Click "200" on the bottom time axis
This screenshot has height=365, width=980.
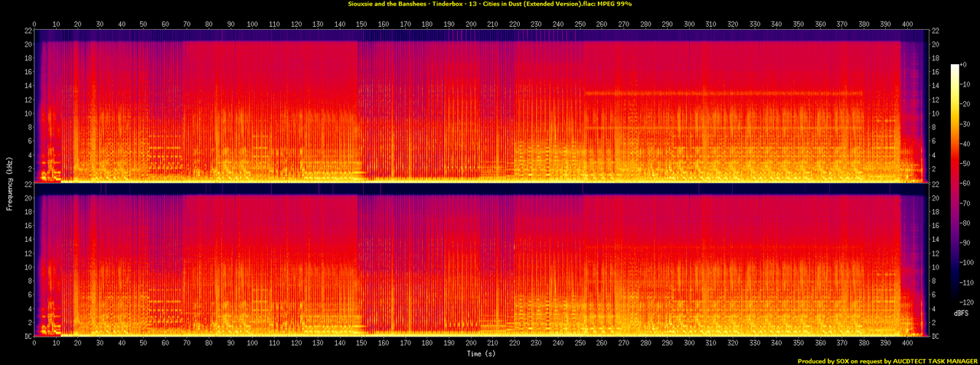(x=471, y=344)
